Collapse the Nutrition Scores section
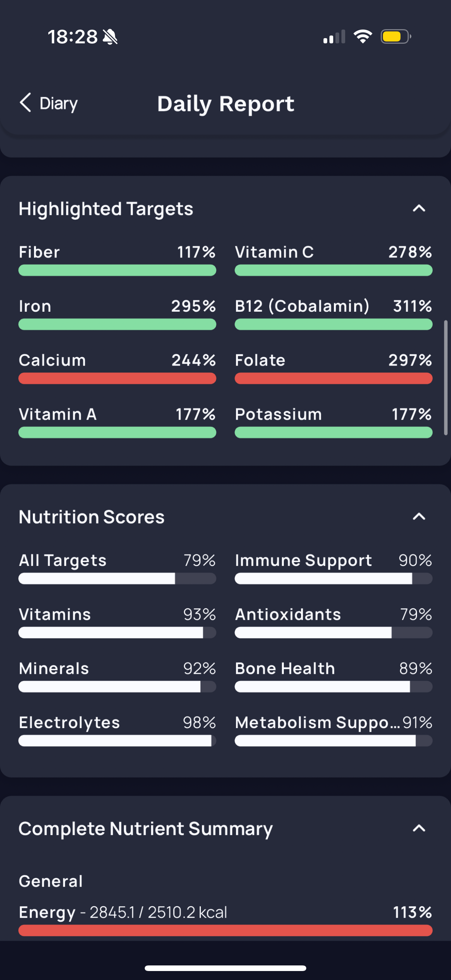451x980 pixels. [419, 517]
